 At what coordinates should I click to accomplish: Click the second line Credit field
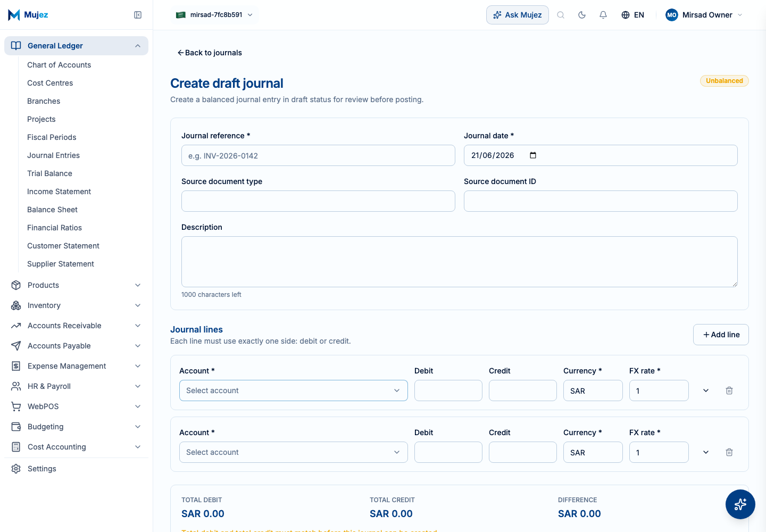click(523, 452)
